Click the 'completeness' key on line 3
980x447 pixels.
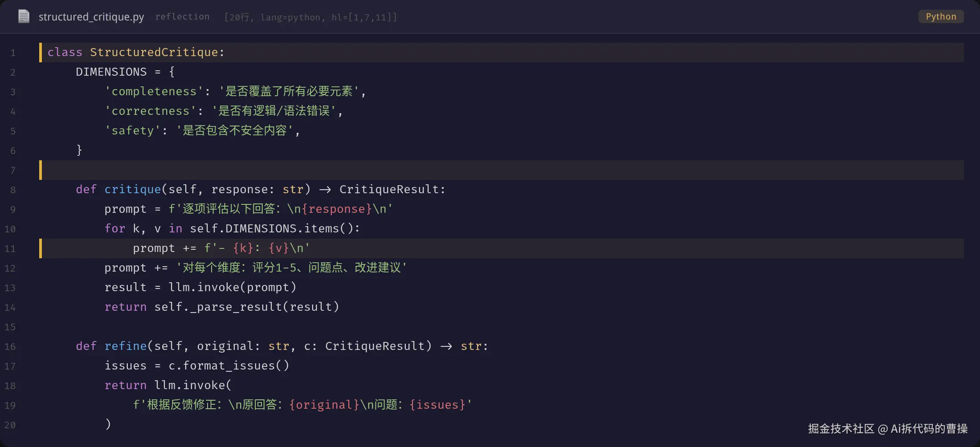point(154,91)
